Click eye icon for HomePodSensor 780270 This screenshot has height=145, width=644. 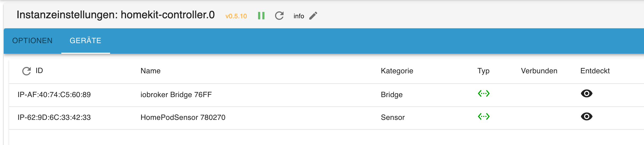pyautogui.click(x=586, y=116)
